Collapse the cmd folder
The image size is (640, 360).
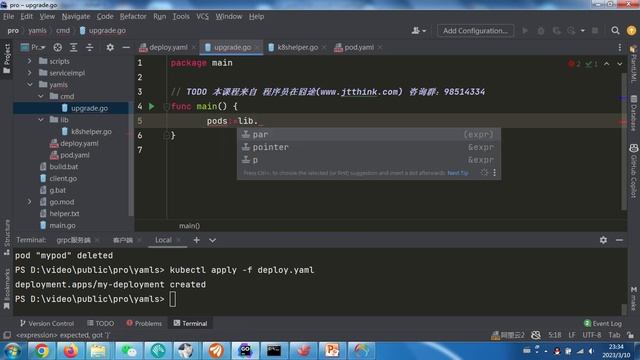pos(41,96)
